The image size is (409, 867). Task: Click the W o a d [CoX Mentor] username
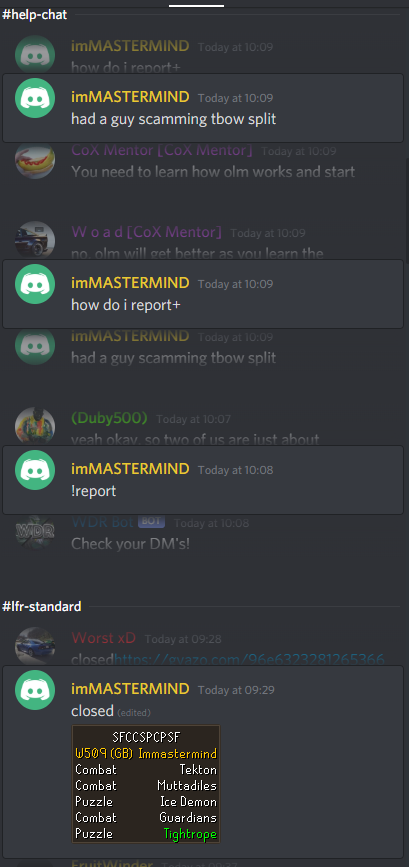click(146, 232)
